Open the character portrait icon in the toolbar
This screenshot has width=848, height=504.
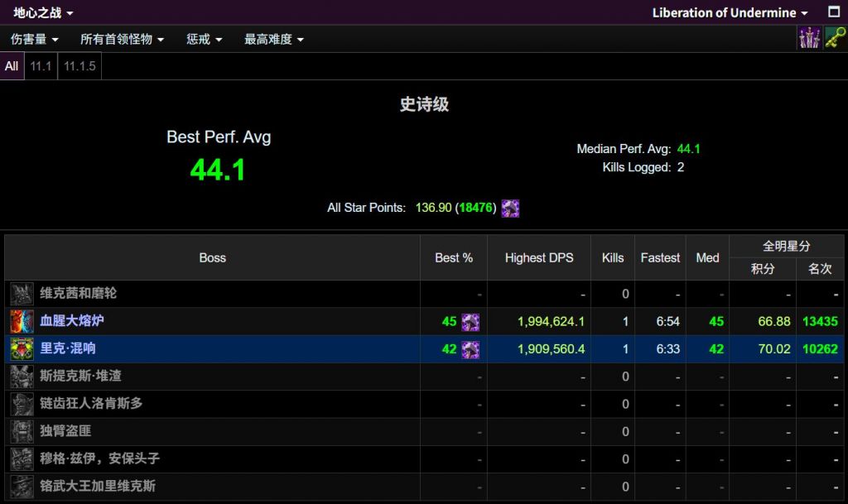(x=809, y=38)
